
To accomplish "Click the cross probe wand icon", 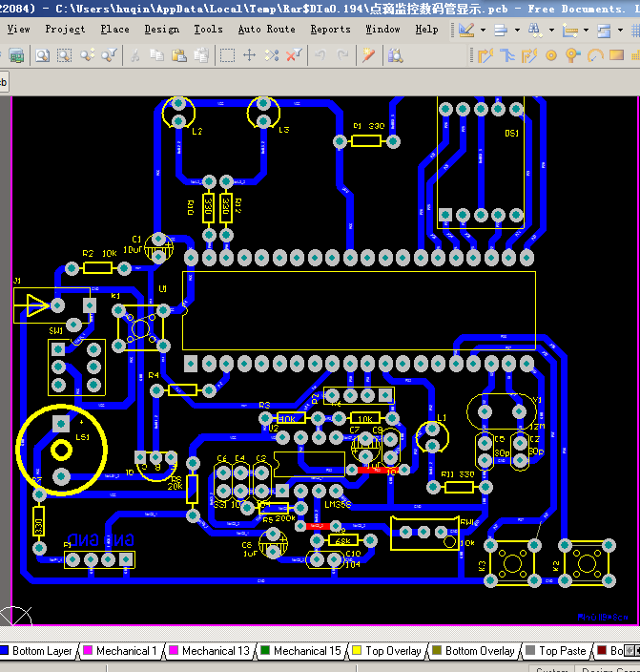I will [368, 55].
